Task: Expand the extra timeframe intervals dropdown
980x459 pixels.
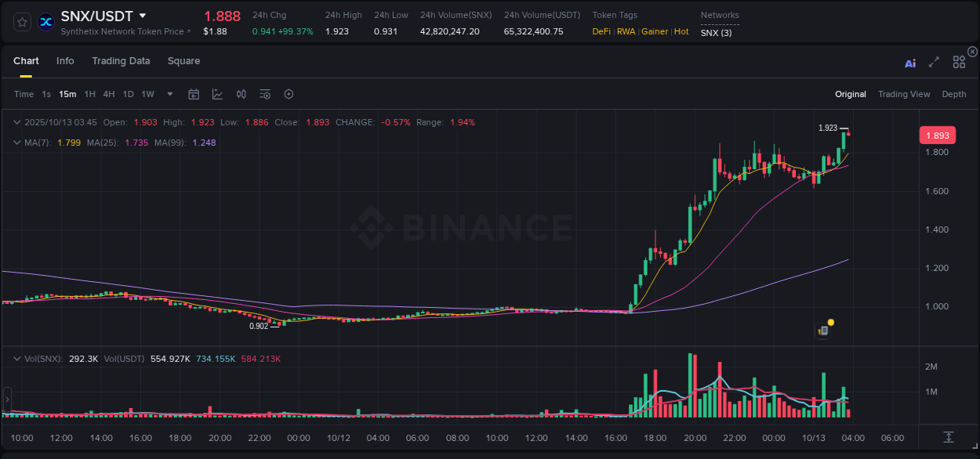Action: point(168,93)
